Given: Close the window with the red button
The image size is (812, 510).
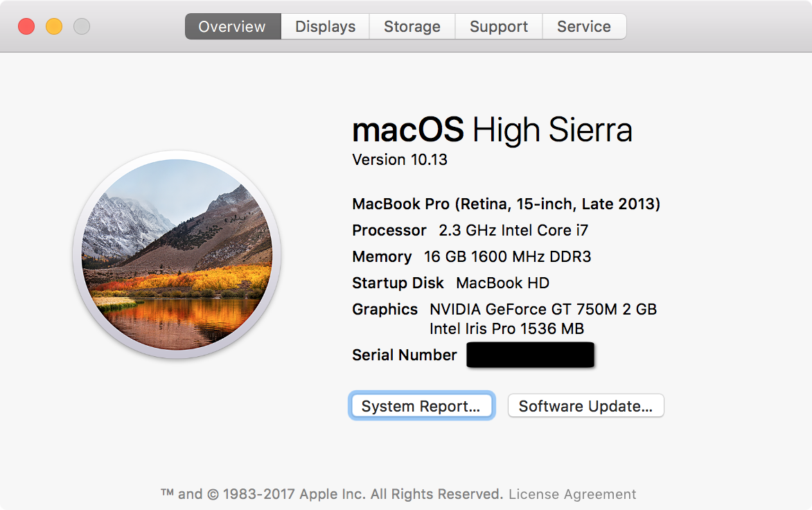Looking at the screenshot, I should [x=26, y=26].
